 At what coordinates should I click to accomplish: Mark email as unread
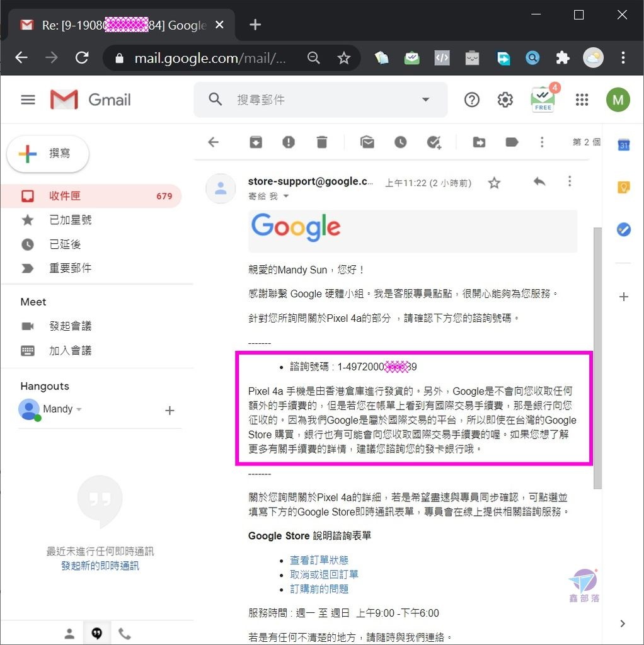tap(367, 142)
